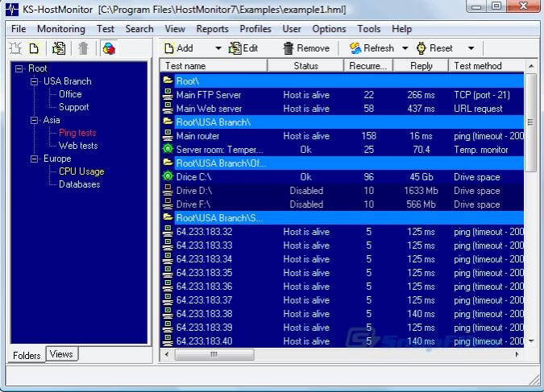Viewport: 544px width, 392px height.
Task: Click the Refresh button
Action: [372, 48]
